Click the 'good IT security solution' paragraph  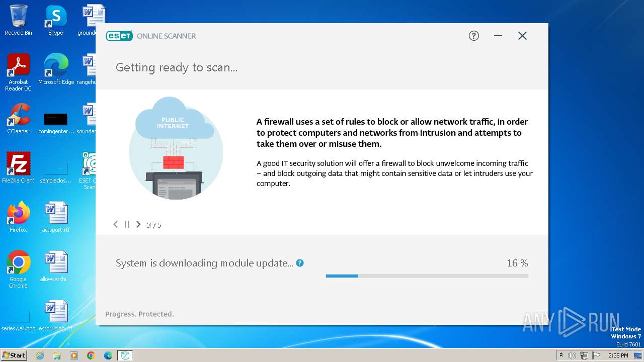coord(394,173)
